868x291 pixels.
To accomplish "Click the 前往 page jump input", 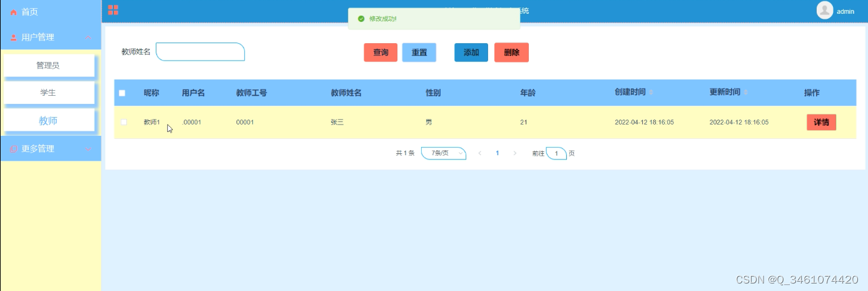I will click(556, 153).
